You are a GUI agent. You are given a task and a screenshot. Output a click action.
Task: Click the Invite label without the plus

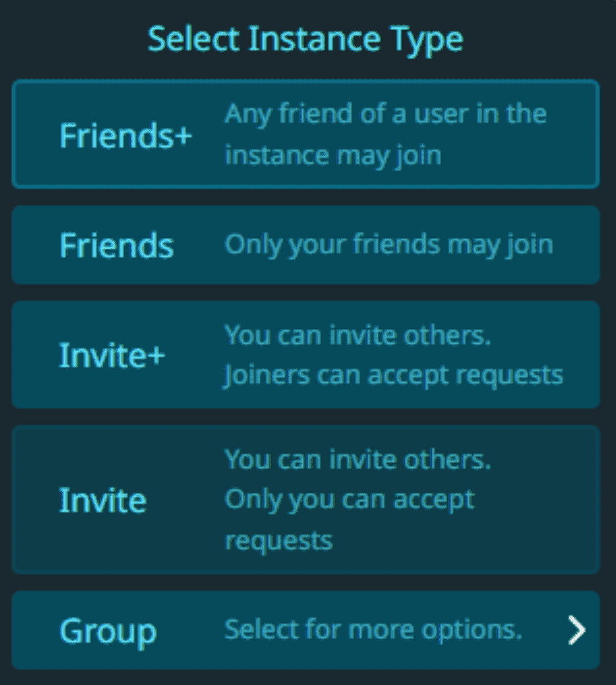click(103, 500)
